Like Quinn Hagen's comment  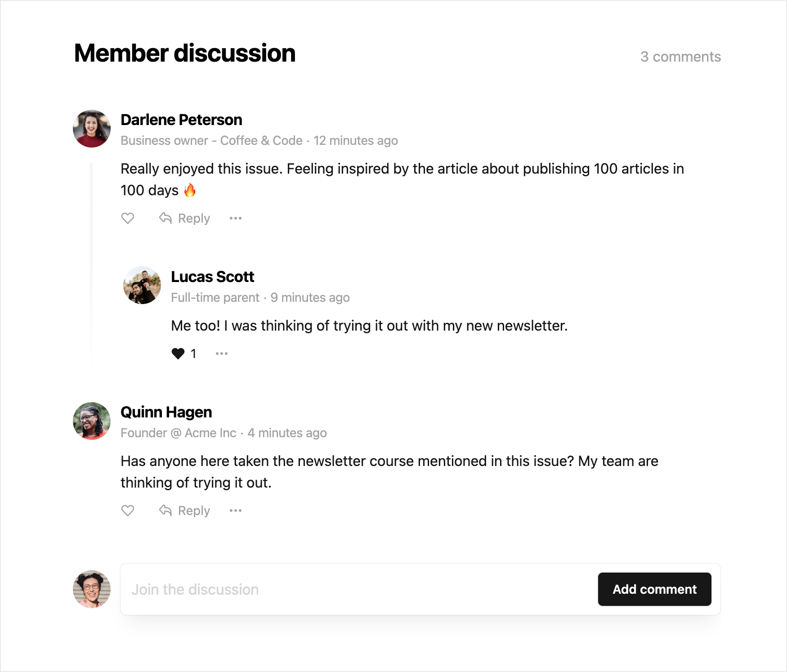tap(128, 511)
